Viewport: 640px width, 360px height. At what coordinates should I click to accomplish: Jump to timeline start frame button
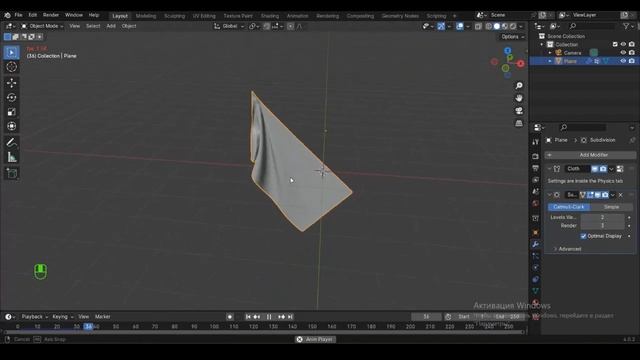[248, 317]
